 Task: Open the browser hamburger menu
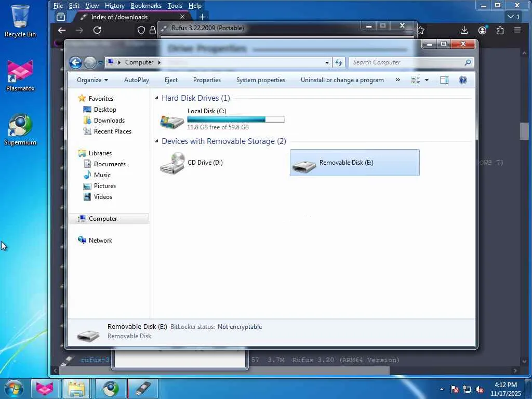coord(517,30)
